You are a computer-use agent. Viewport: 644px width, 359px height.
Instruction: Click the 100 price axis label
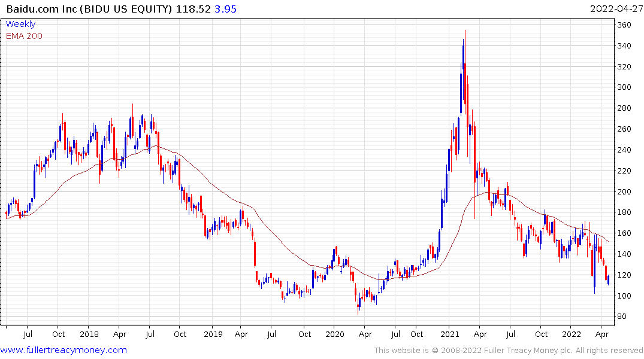pyautogui.click(x=624, y=296)
